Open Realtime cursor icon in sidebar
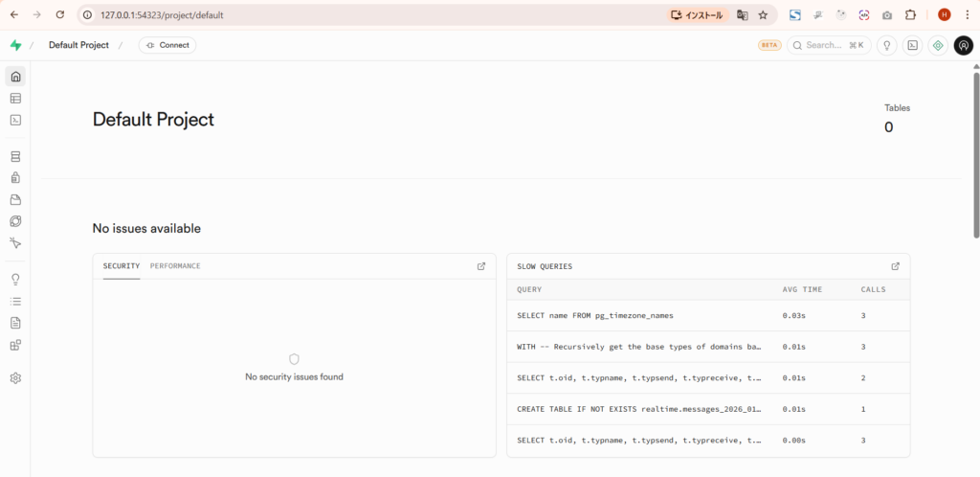 pyautogui.click(x=15, y=243)
